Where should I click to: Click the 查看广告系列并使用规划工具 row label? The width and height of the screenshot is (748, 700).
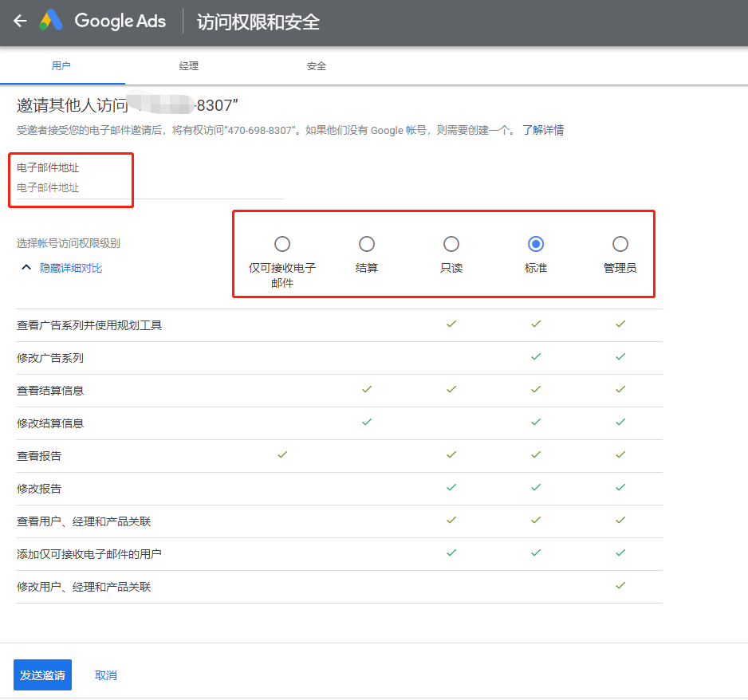[x=89, y=325]
